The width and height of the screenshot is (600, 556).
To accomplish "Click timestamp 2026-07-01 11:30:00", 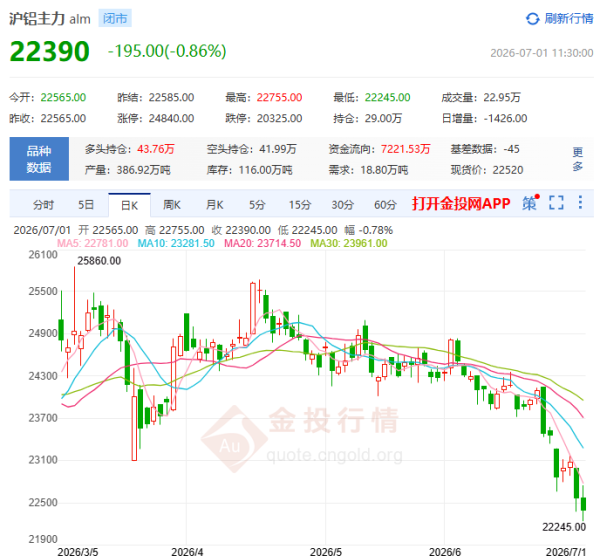I will [x=542, y=53].
